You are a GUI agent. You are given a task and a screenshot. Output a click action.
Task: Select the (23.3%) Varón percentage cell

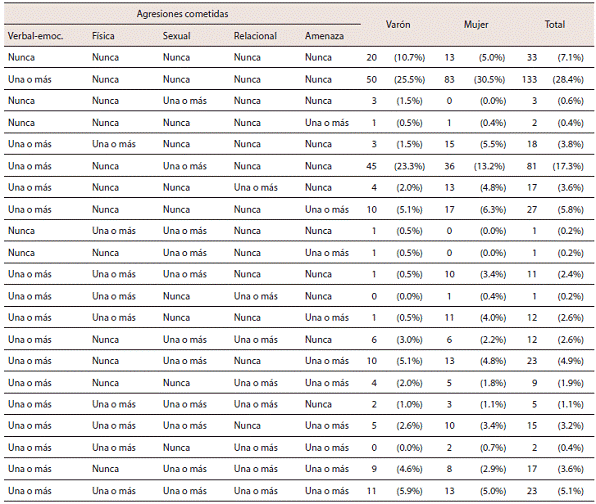409,166
